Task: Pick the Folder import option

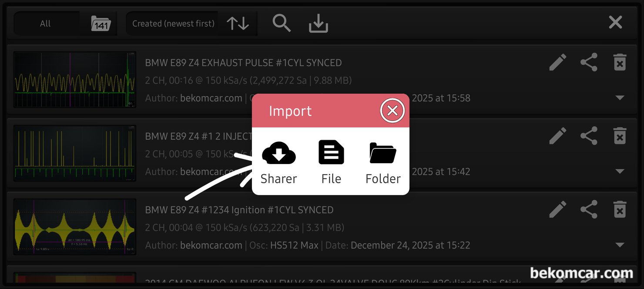Action: tap(383, 162)
